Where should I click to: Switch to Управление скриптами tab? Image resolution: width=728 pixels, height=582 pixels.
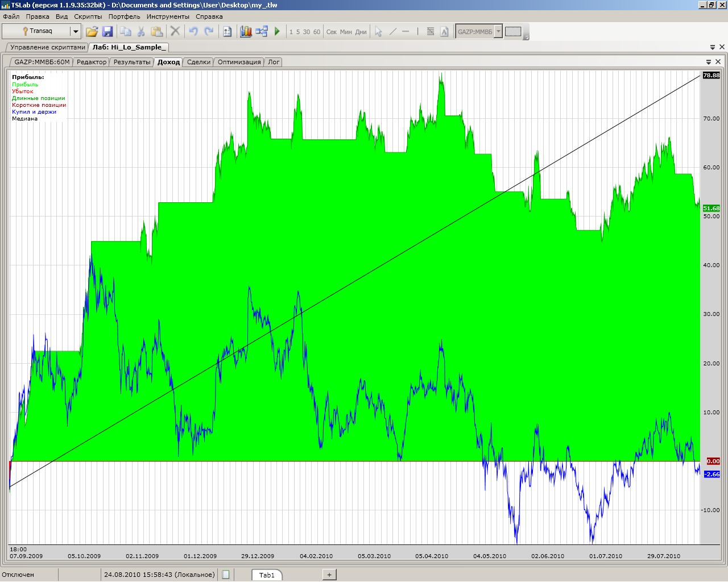47,47
